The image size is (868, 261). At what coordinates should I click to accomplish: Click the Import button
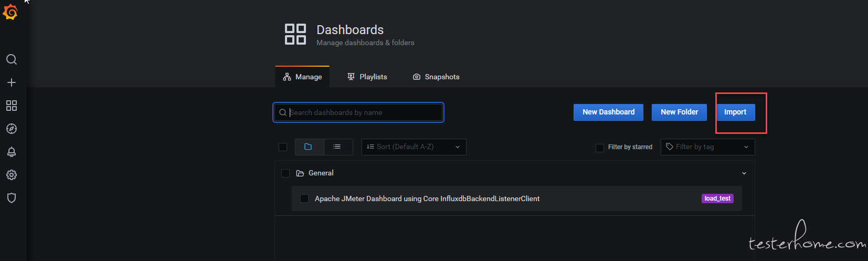pyautogui.click(x=735, y=112)
